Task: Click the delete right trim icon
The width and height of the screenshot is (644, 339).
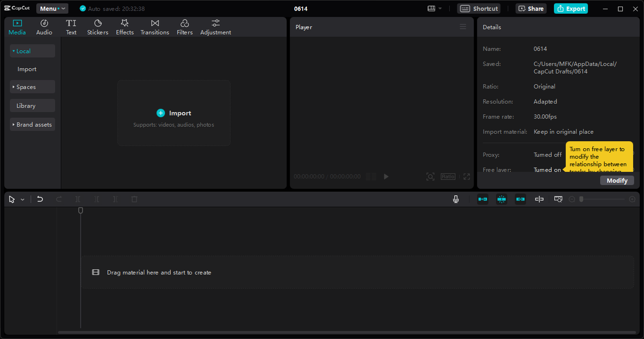Action: coord(115,199)
